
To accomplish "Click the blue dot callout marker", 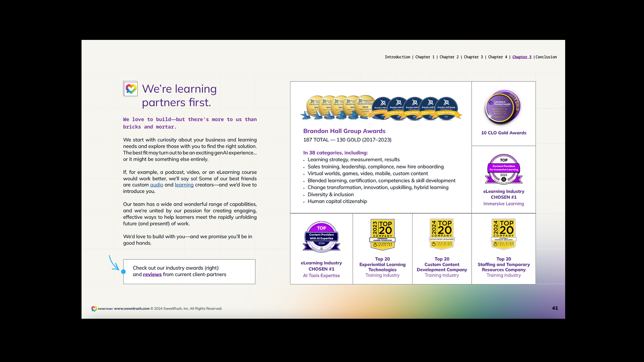I will pos(123,272).
